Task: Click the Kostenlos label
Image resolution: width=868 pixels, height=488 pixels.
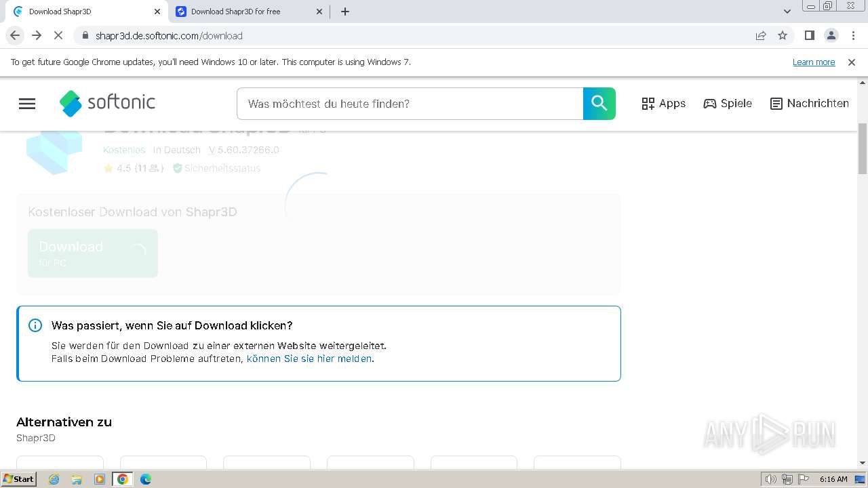Action: pyautogui.click(x=124, y=150)
